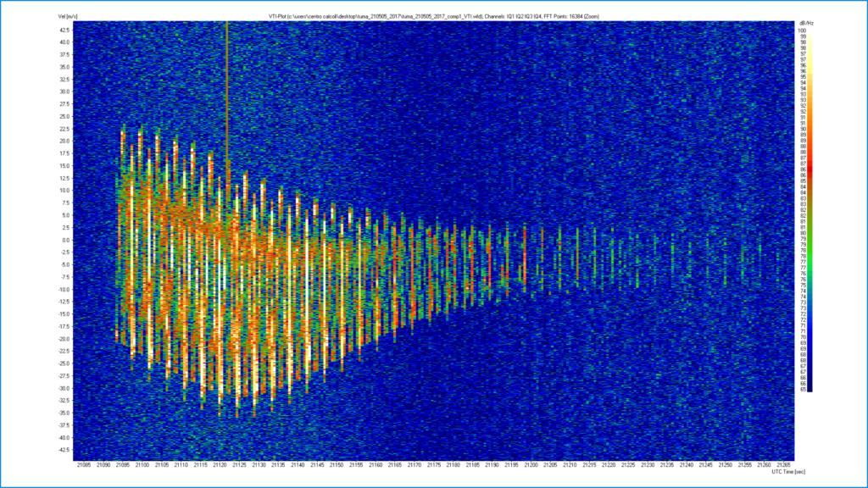This screenshot has width=868, height=488.
Task: Select the 21120 tick on the time axis
Action: (x=220, y=465)
